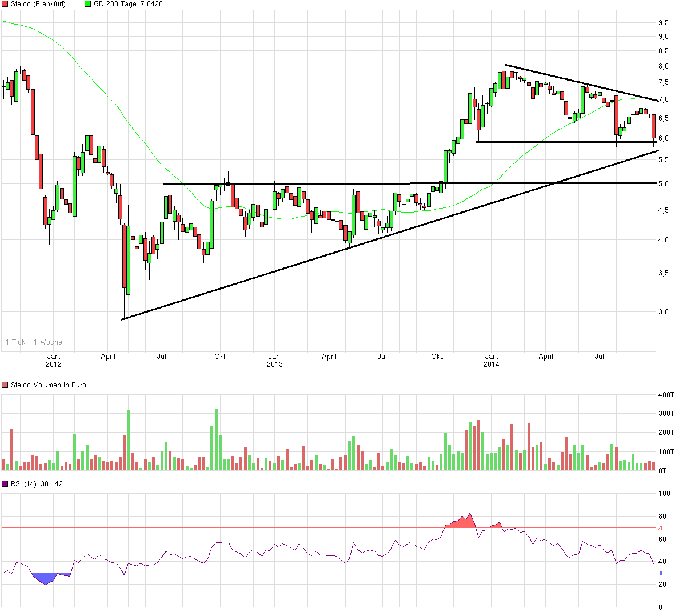This screenshot has width=691, height=616.
Task: Click the "RSI (14): 38,142" label
Action: [x=36, y=483]
